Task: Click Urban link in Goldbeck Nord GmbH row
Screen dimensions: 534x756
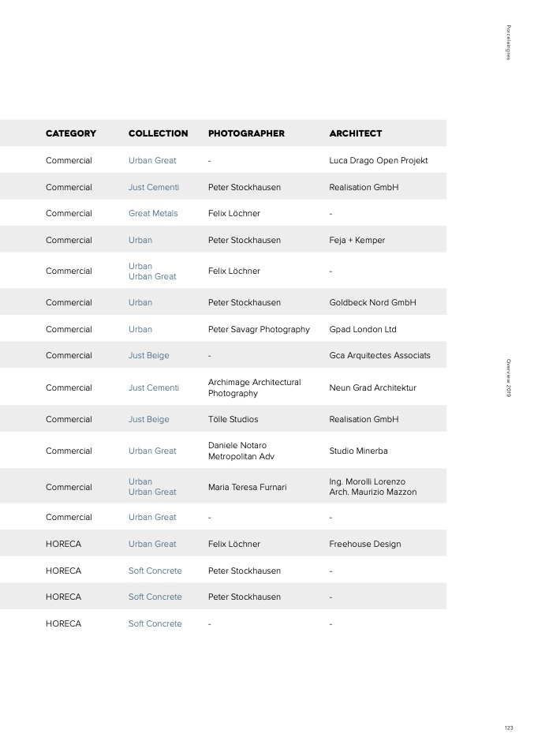Action: click(x=140, y=302)
